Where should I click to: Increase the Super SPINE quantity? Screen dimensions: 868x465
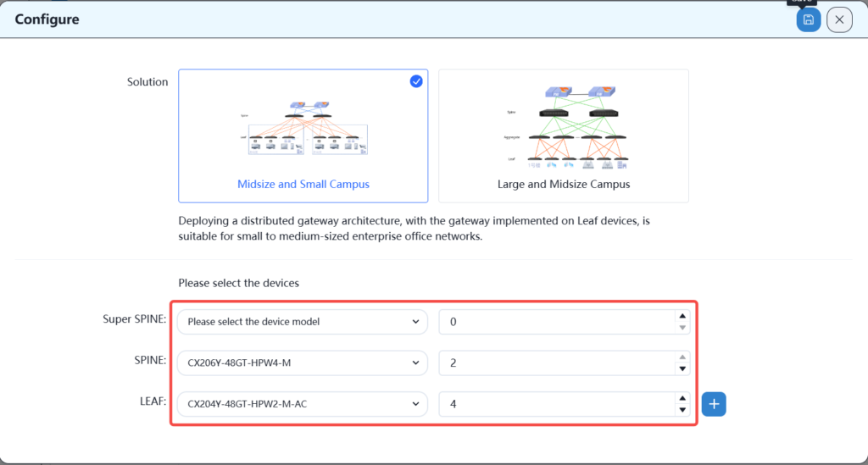pyautogui.click(x=682, y=317)
